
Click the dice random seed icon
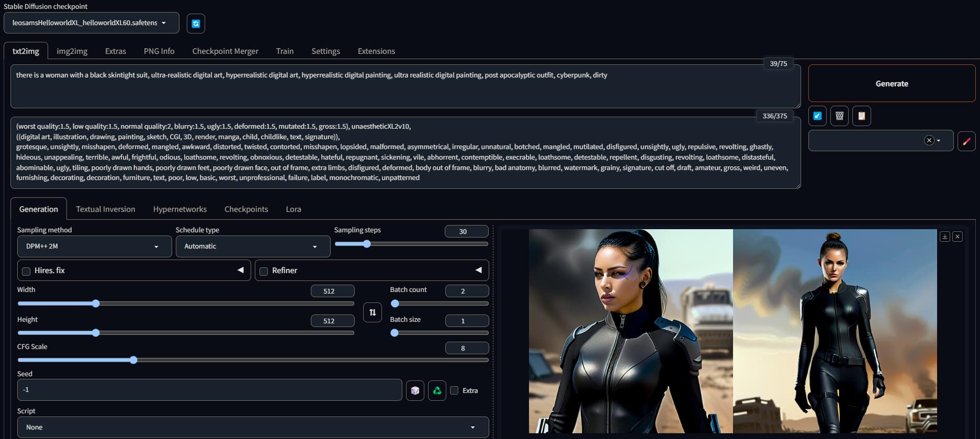(x=415, y=390)
